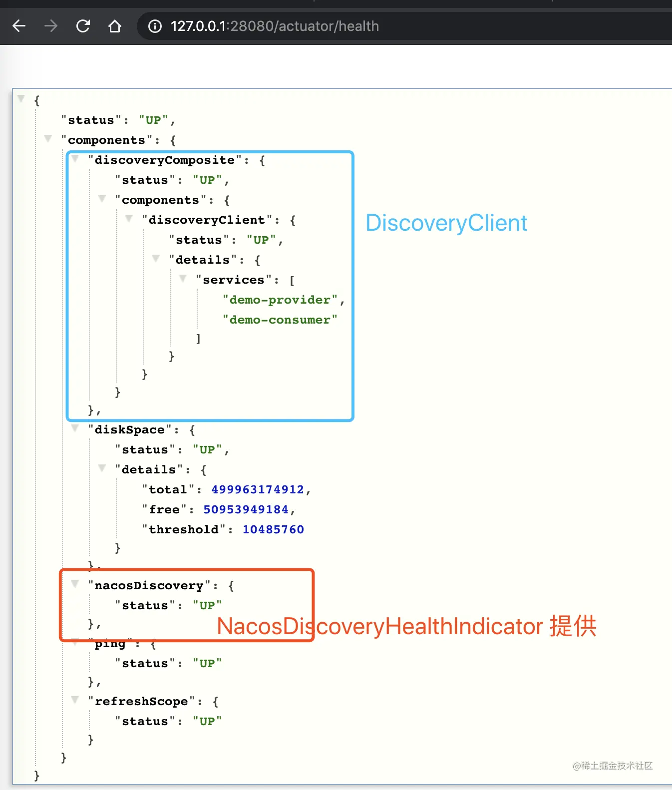The height and width of the screenshot is (790, 672).
Task: Click the "nacosDiscovery" key name
Action: click(149, 585)
